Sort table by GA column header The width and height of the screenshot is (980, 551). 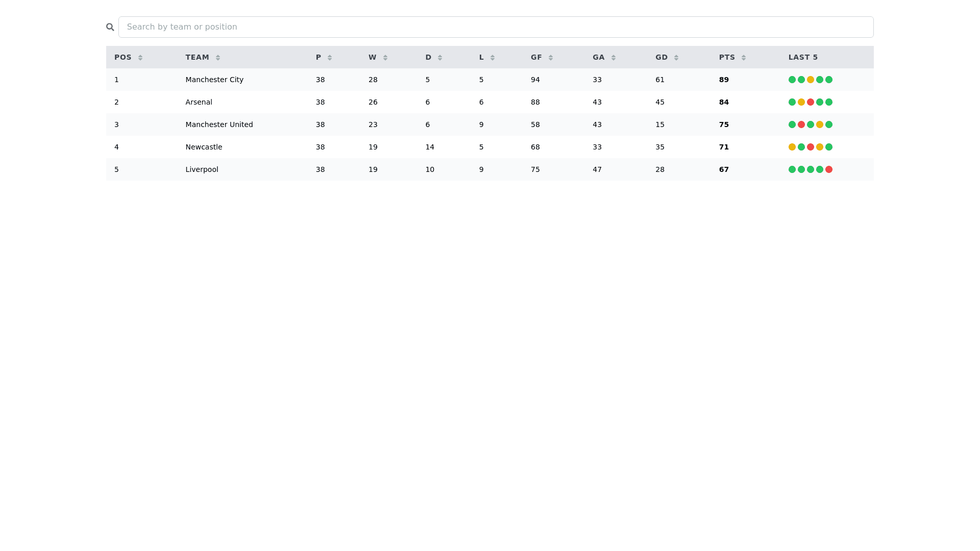(599, 57)
